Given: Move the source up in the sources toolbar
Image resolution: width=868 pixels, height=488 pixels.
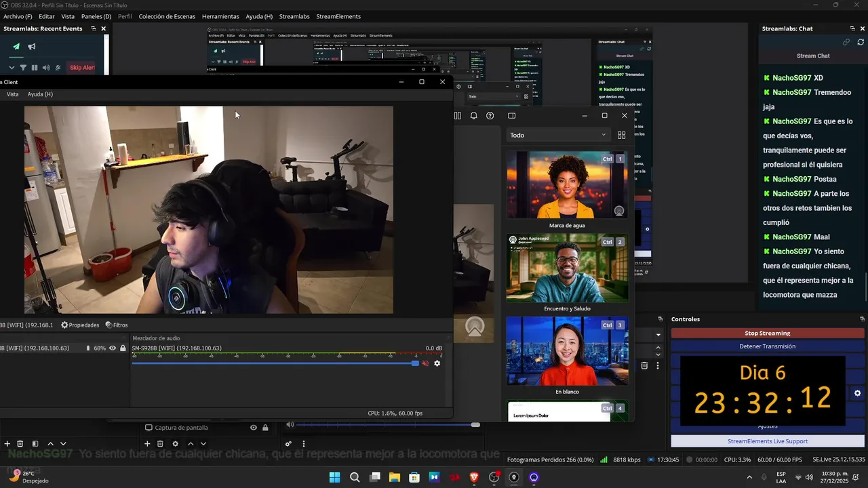Looking at the screenshot, I should pos(191,444).
